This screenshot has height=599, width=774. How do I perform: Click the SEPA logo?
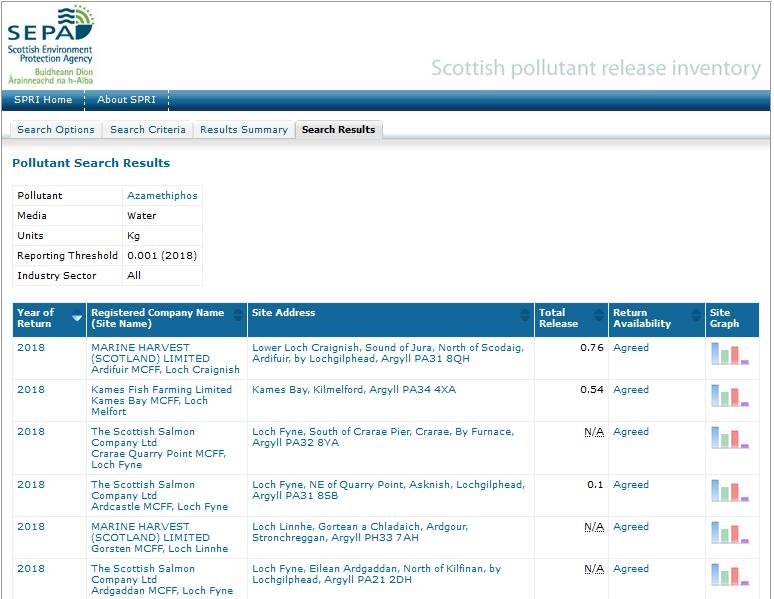click(50, 43)
